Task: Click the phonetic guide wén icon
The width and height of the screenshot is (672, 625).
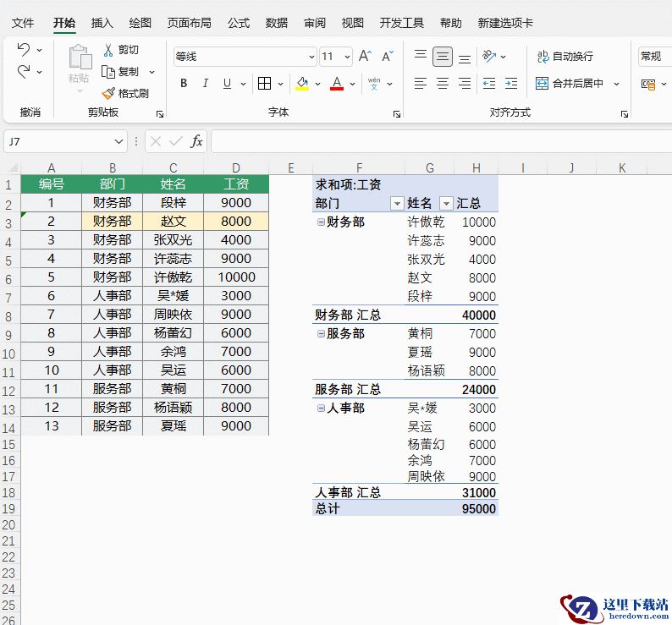Action: [x=374, y=83]
